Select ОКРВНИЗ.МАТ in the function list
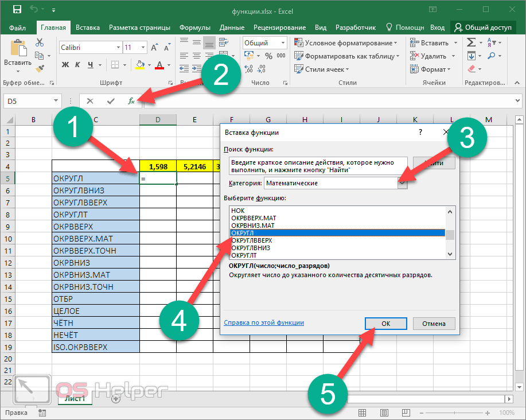 click(x=253, y=225)
